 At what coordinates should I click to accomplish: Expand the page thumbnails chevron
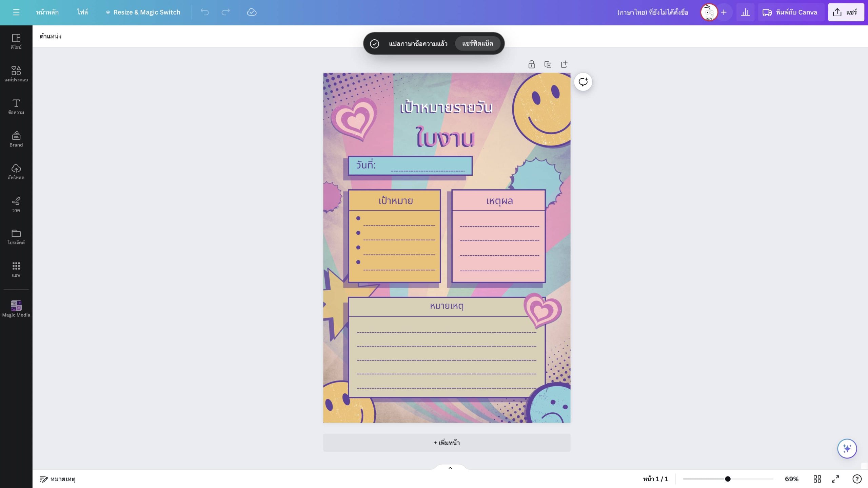tap(450, 468)
